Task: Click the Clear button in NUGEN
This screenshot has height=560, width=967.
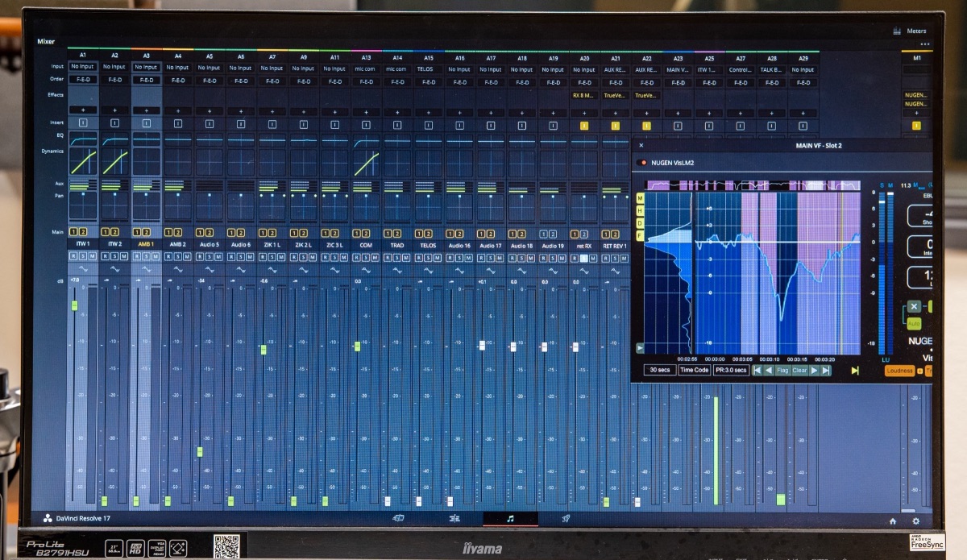Action: coord(799,370)
